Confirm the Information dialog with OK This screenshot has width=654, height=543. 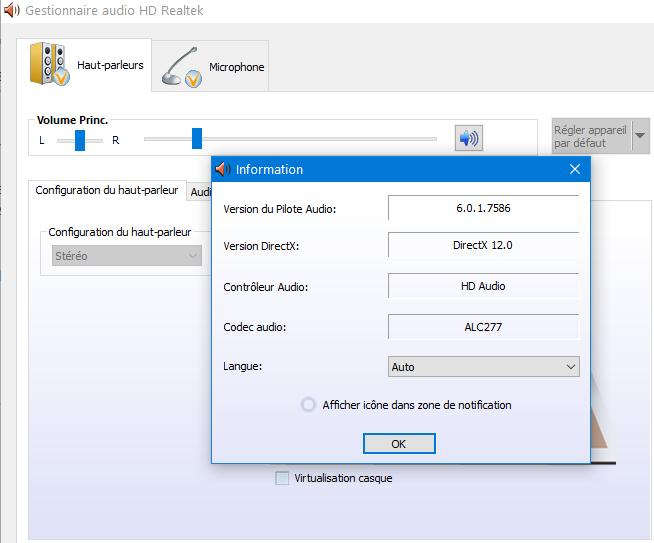pyautogui.click(x=399, y=444)
